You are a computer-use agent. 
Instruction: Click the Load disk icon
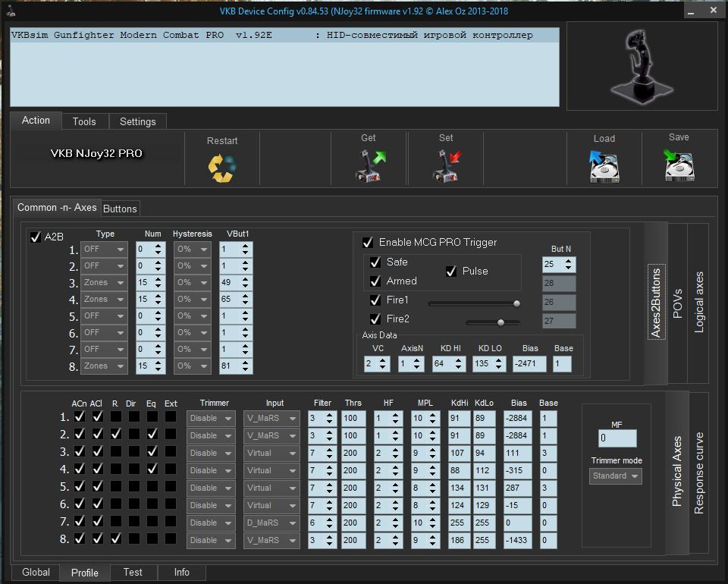pyautogui.click(x=604, y=165)
